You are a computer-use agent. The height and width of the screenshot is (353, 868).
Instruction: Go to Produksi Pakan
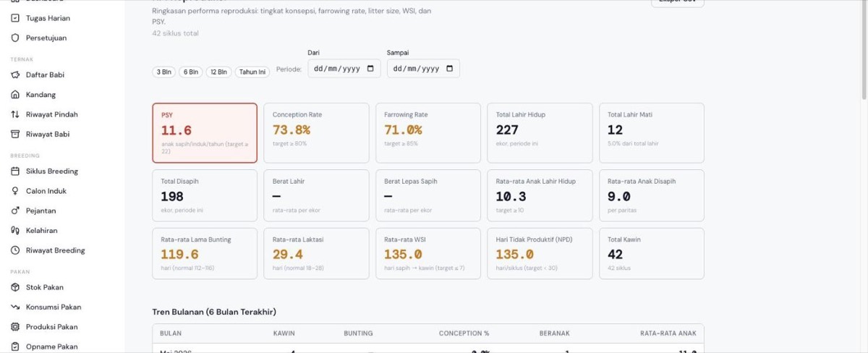coord(52,327)
